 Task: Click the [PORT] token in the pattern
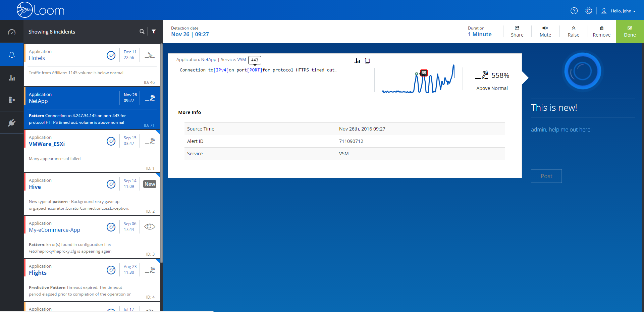(x=255, y=70)
